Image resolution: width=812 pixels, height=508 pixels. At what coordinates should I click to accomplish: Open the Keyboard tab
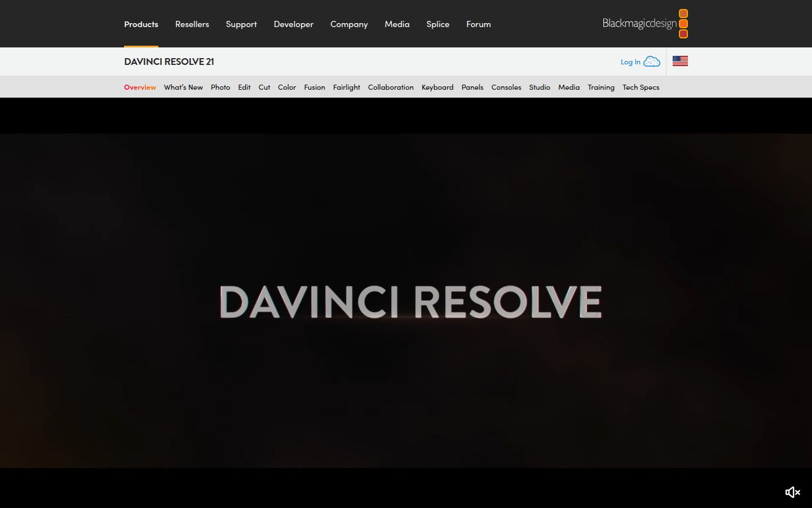pos(438,87)
